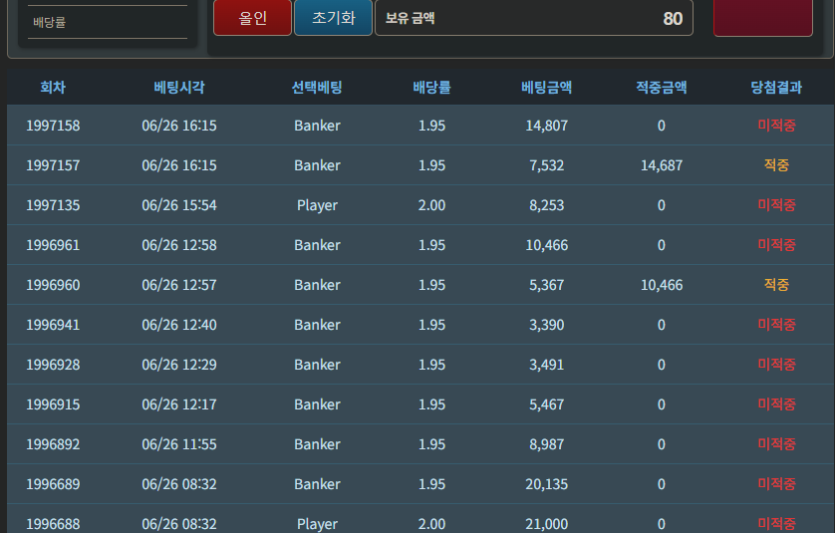Viewport: 835px width, 533px height.
Task: Click bet amount 21,000
Action: click(x=546, y=524)
